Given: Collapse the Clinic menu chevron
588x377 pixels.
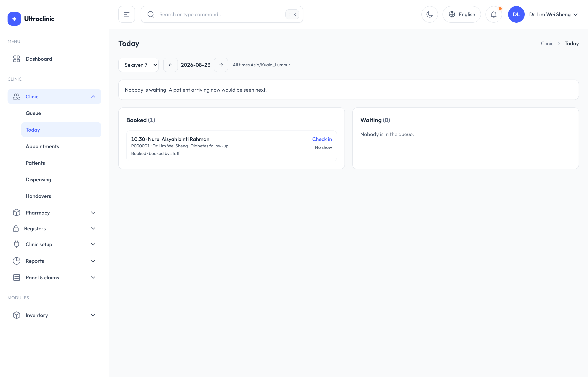Looking at the screenshot, I should [93, 97].
